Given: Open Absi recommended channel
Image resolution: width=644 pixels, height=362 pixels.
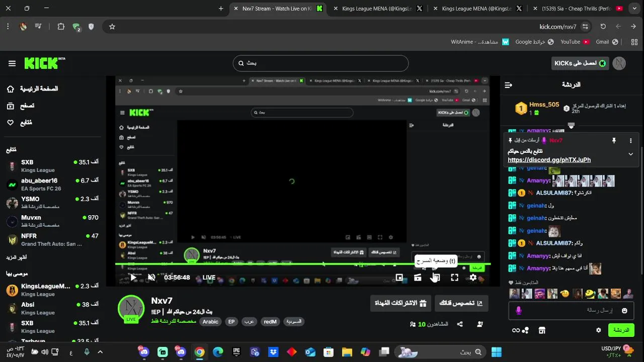Looking at the screenshot, I should tap(53, 308).
